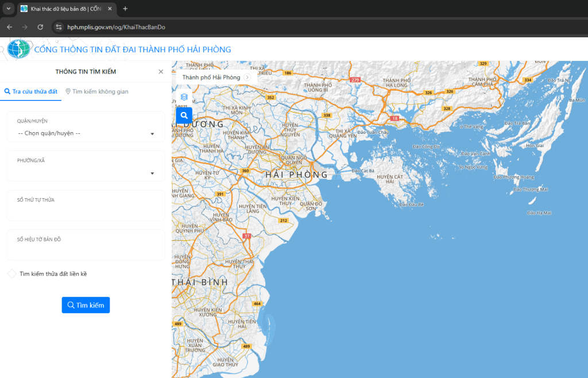Click the globe logo of the portal
This screenshot has height=378, width=588.
coord(18,49)
